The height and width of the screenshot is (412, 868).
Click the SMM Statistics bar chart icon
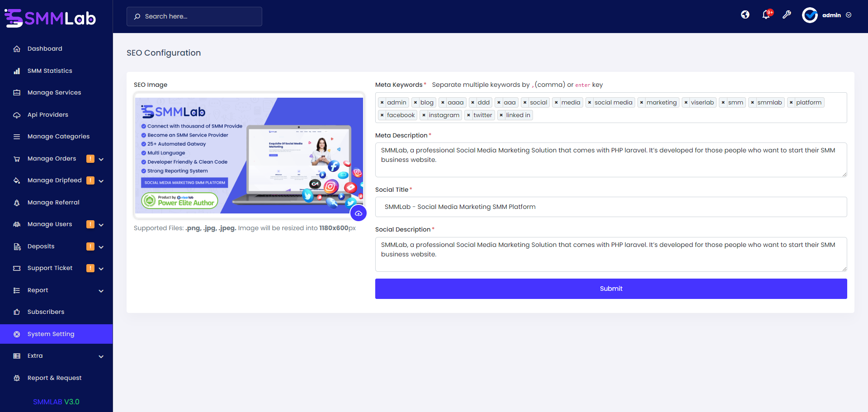(x=17, y=71)
